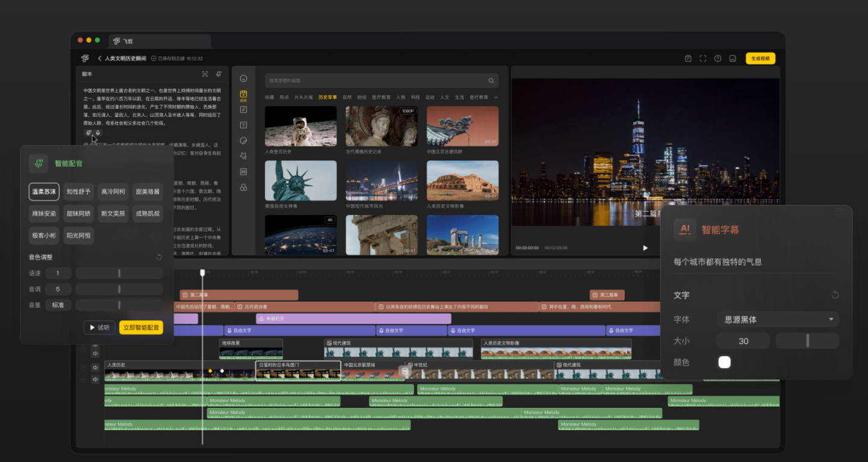Click the 语速 slider

(119, 273)
